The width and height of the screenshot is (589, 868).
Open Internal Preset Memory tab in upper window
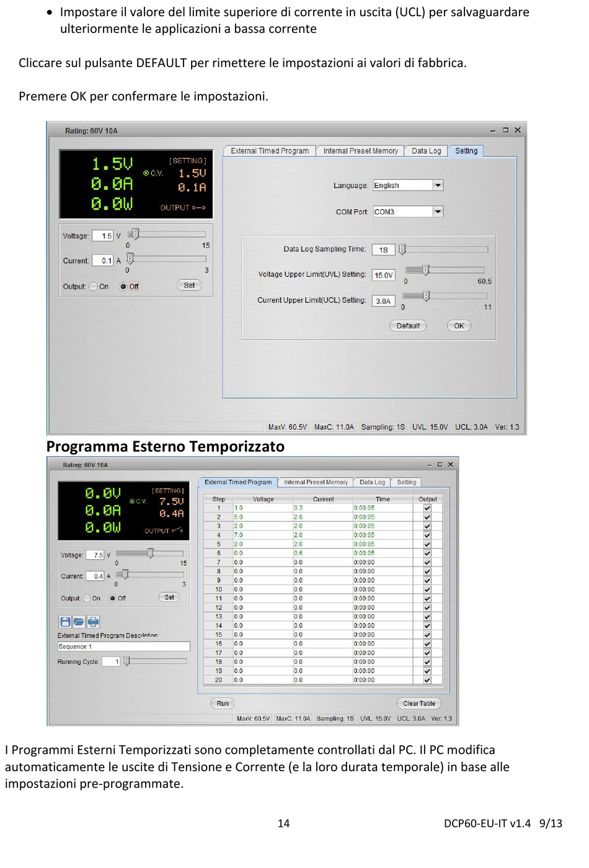point(360,151)
